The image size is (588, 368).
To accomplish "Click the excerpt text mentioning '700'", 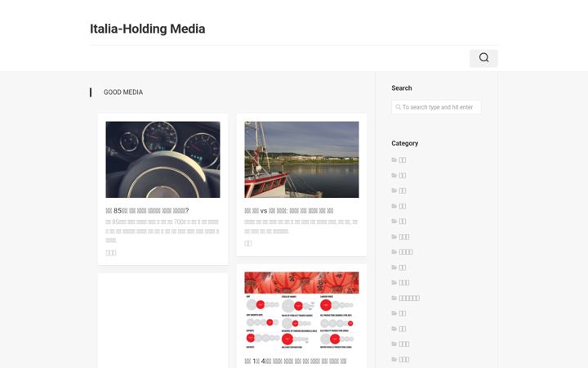I will pyautogui.click(x=163, y=231).
